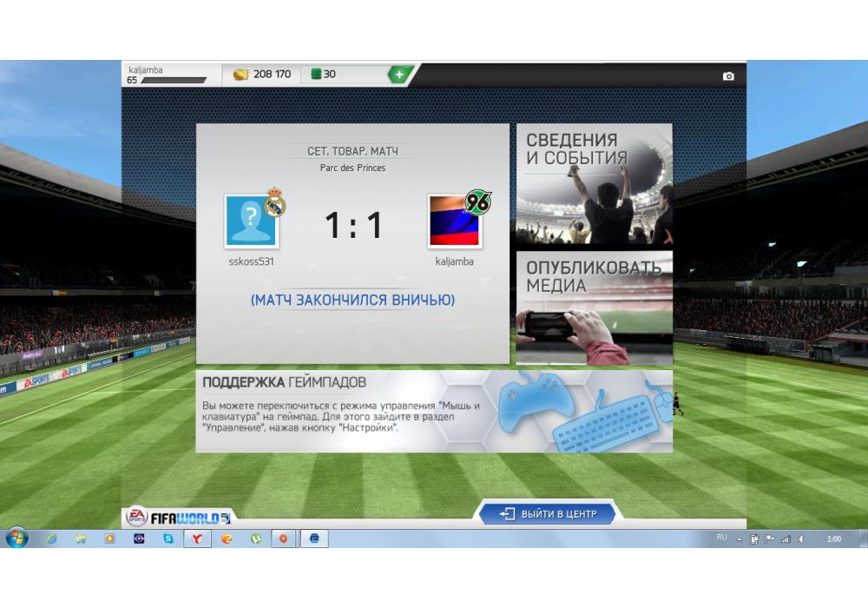Click the Action Center flag tray icon
Viewport: 868px width, 608px height.
click(x=769, y=539)
